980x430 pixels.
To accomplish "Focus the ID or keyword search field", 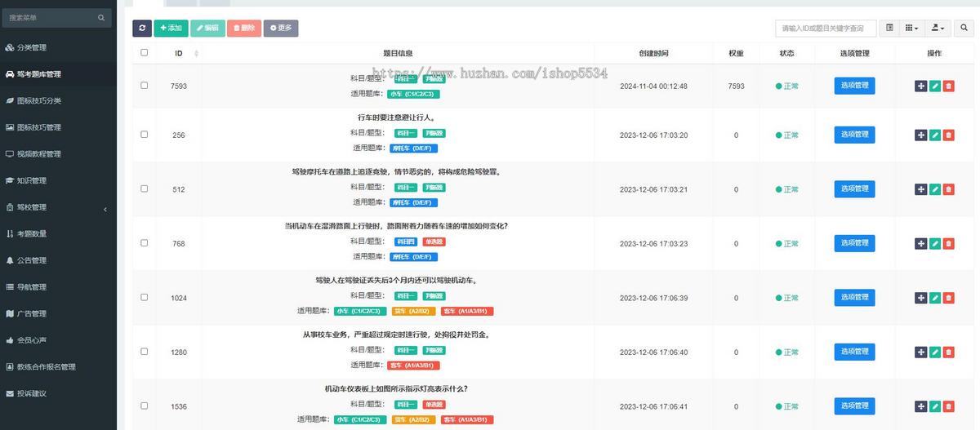I will click(x=826, y=29).
